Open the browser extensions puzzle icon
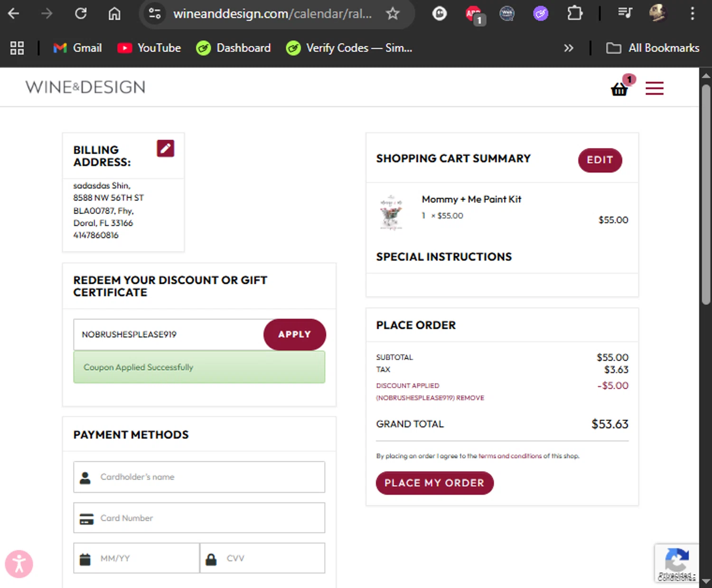 pyautogui.click(x=574, y=13)
